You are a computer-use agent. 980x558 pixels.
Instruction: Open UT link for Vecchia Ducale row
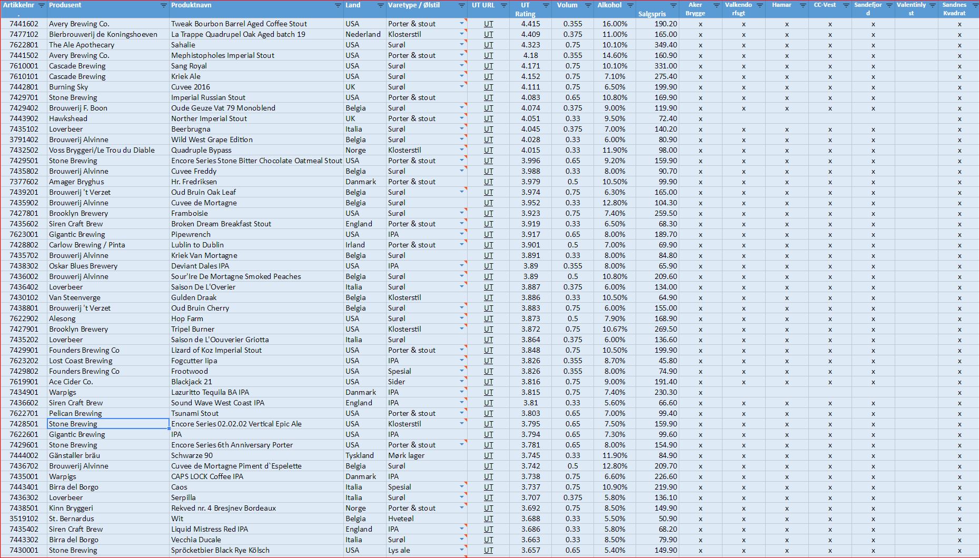(x=489, y=540)
